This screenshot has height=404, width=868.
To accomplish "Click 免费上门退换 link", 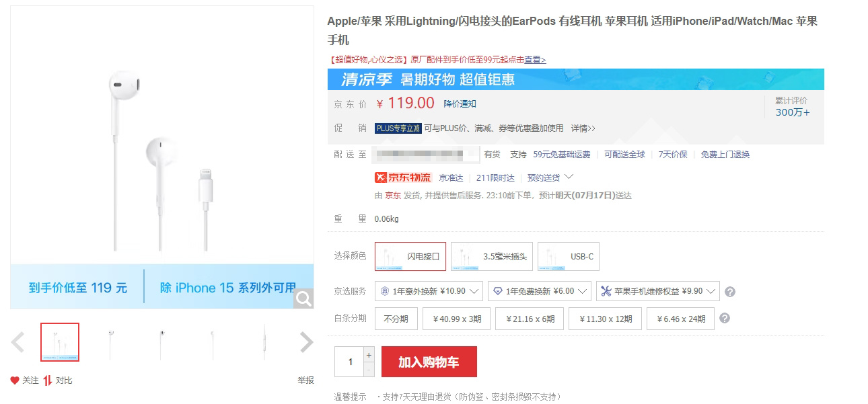I will tap(725, 155).
